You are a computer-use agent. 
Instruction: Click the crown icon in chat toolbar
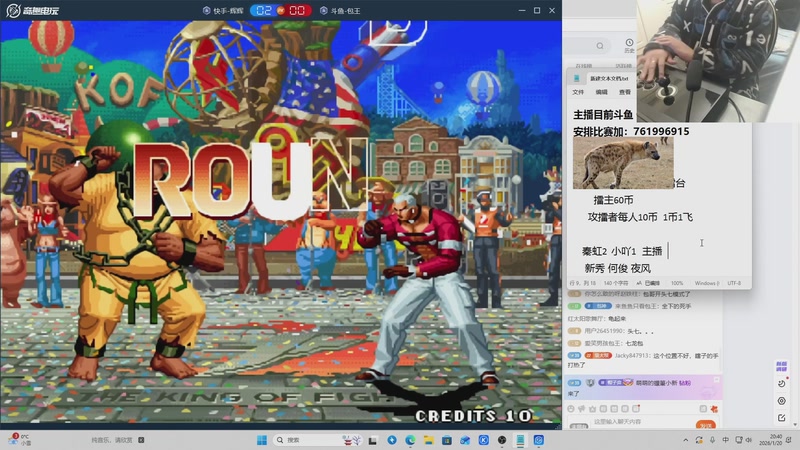click(x=592, y=409)
